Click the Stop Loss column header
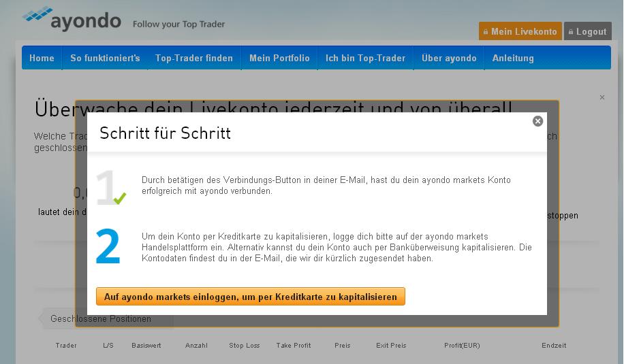624x364 pixels. tap(244, 346)
